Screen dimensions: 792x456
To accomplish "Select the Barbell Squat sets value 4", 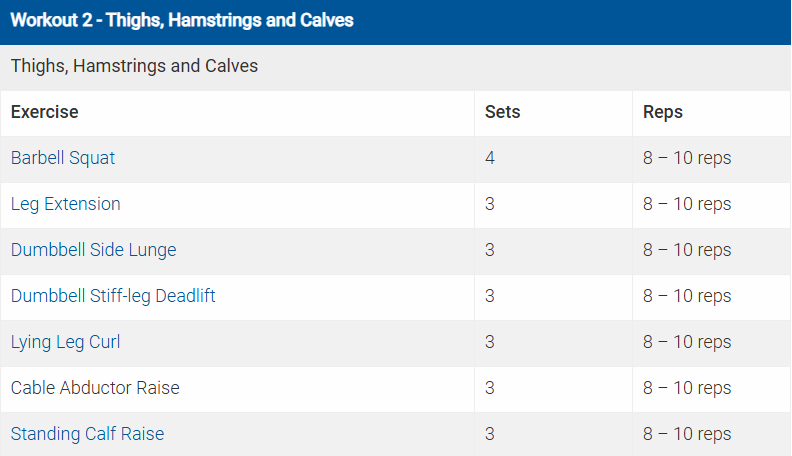I will pyautogui.click(x=490, y=158).
